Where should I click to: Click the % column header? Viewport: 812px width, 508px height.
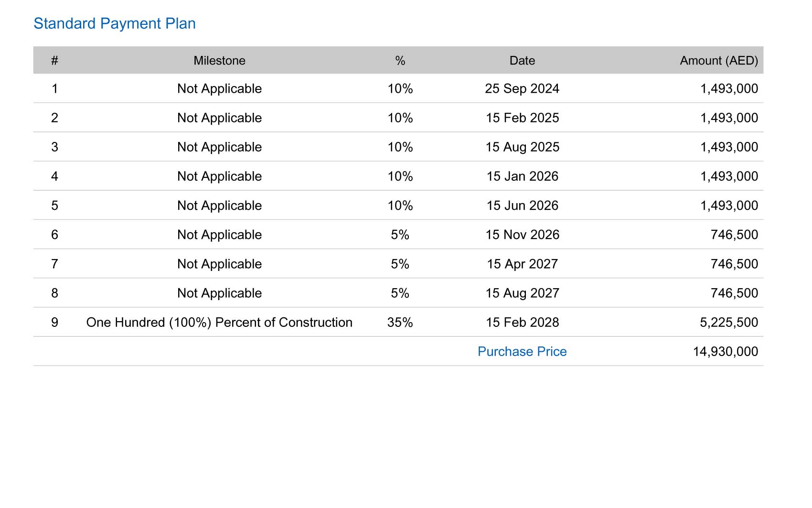[400, 61]
